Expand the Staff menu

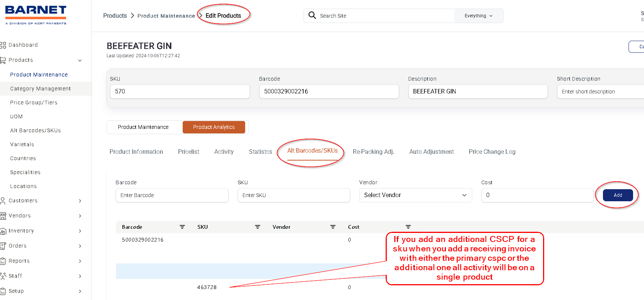80,276
